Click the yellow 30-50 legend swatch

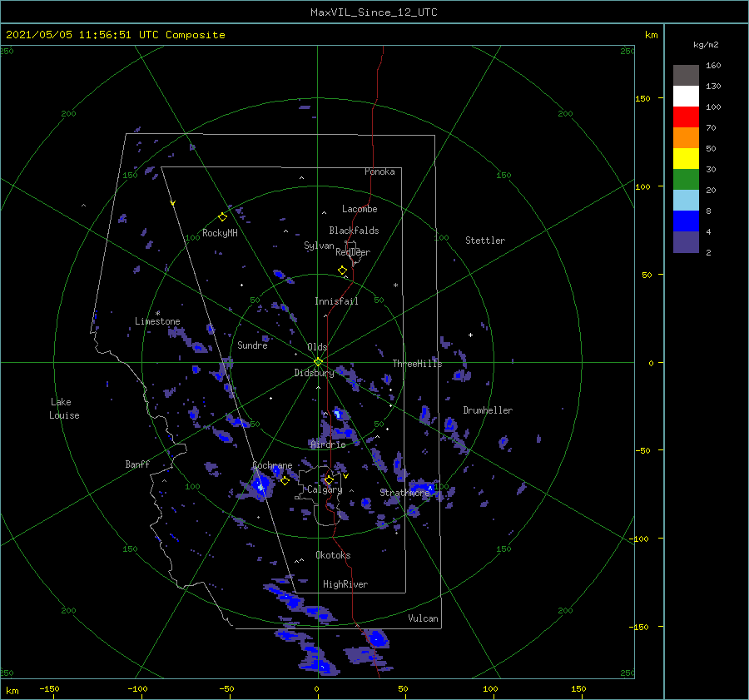686,159
